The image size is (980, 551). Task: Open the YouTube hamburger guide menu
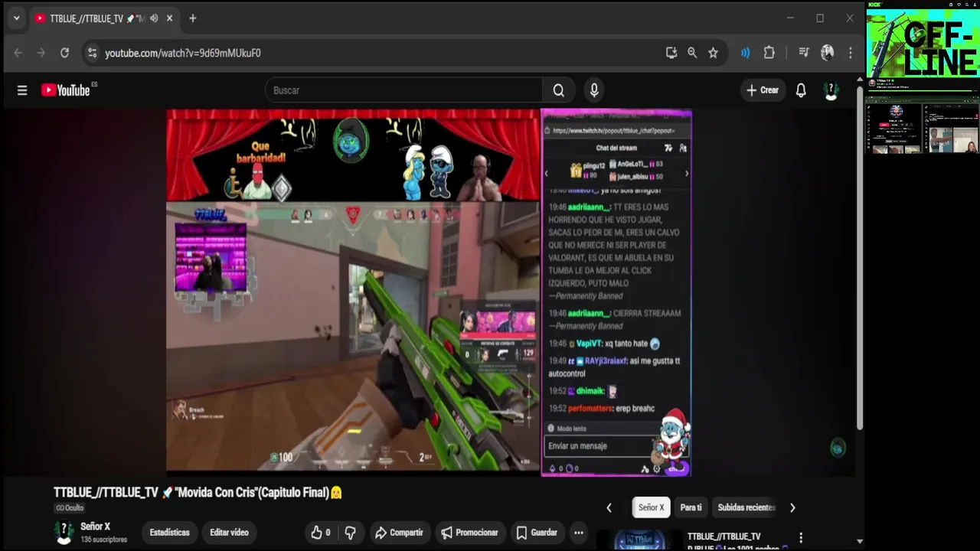[22, 90]
